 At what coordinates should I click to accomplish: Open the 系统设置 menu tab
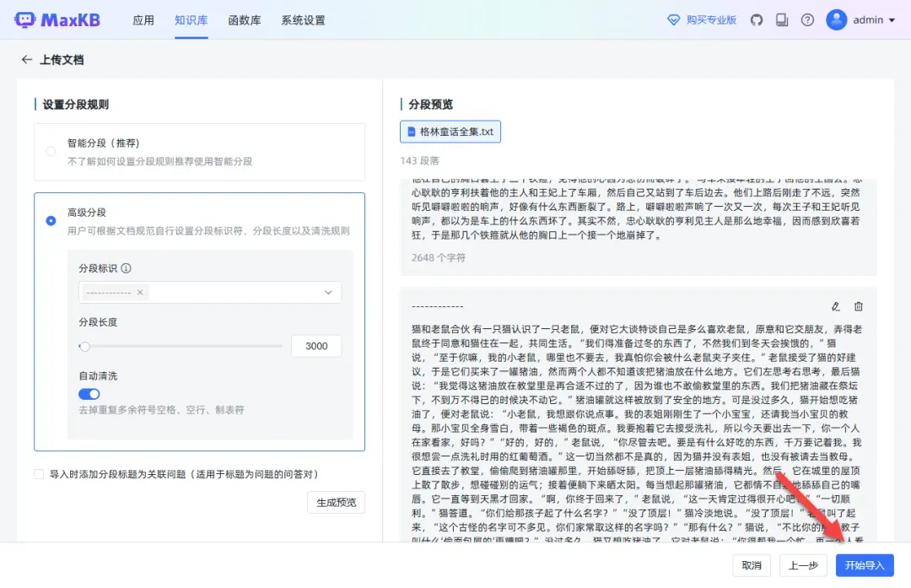(x=304, y=20)
